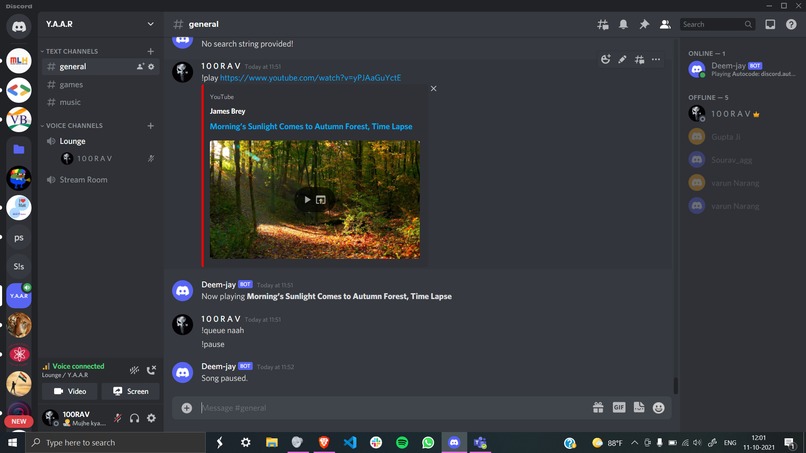Click Windows Start button
This screenshot has width=806, height=453.
(12, 443)
